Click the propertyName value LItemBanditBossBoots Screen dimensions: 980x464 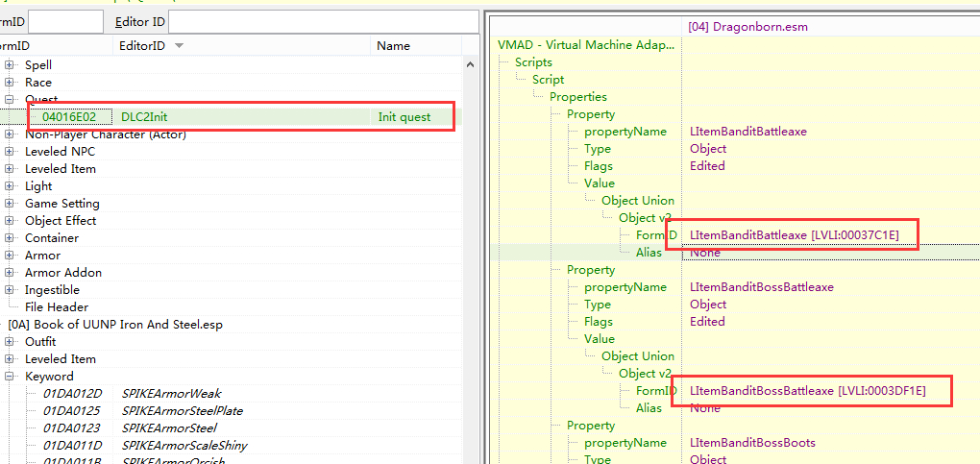(x=752, y=443)
